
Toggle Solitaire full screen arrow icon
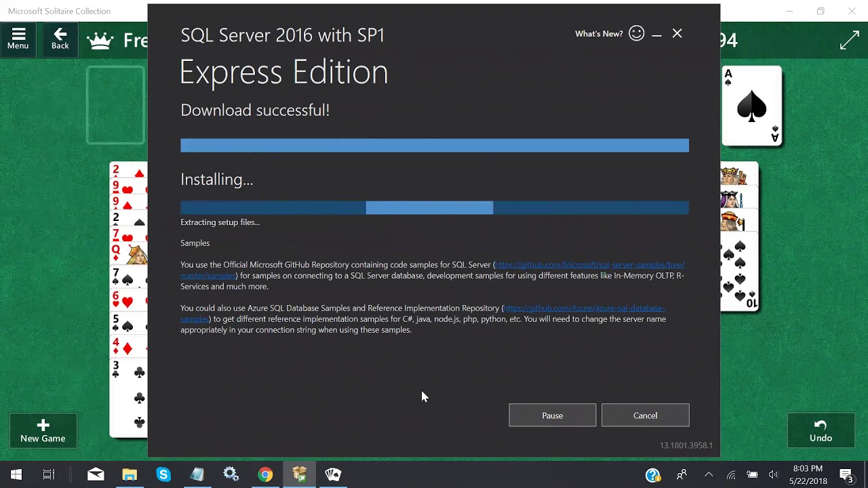click(850, 40)
